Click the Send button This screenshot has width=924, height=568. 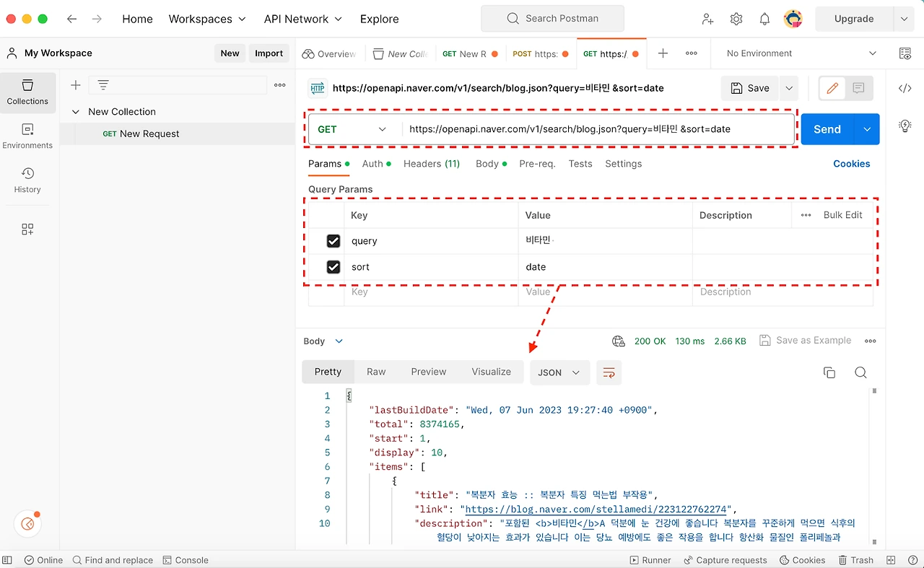pos(827,129)
